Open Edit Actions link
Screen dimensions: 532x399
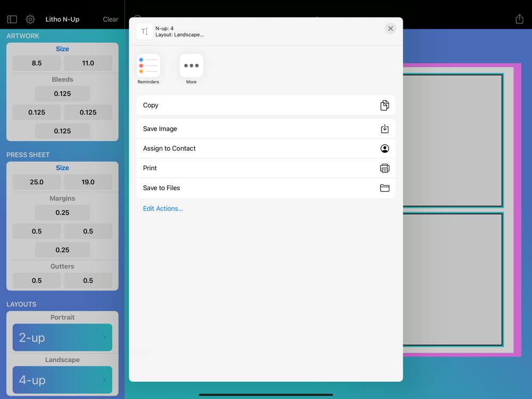pos(163,209)
